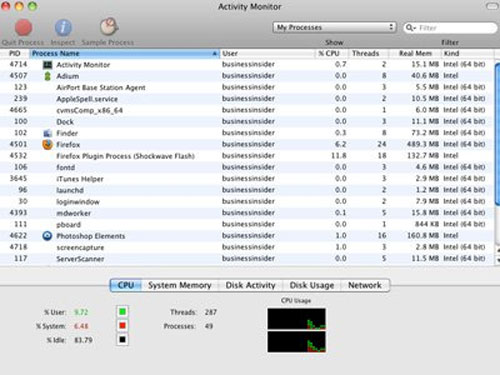Select the cvmsComp_x86_64 process row

tap(247, 110)
